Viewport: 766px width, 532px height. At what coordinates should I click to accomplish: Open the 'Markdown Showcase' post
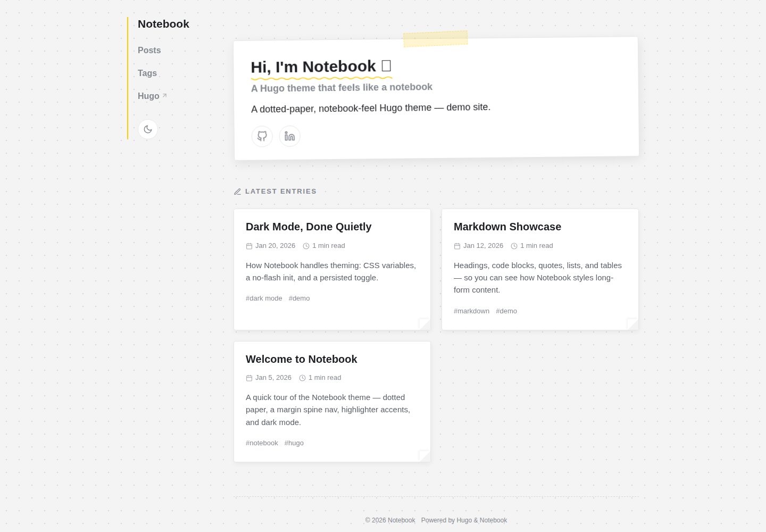(507, 227)
